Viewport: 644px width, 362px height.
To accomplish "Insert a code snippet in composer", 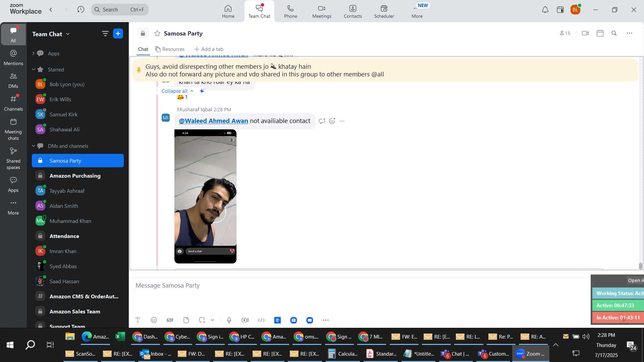I will tap(261, 320).
